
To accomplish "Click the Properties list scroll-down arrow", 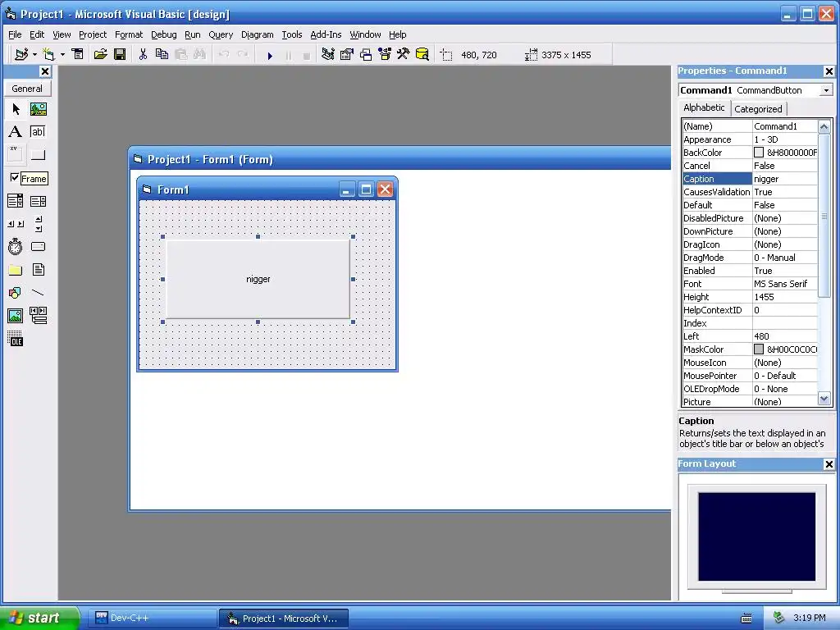I will coord(824,399).
